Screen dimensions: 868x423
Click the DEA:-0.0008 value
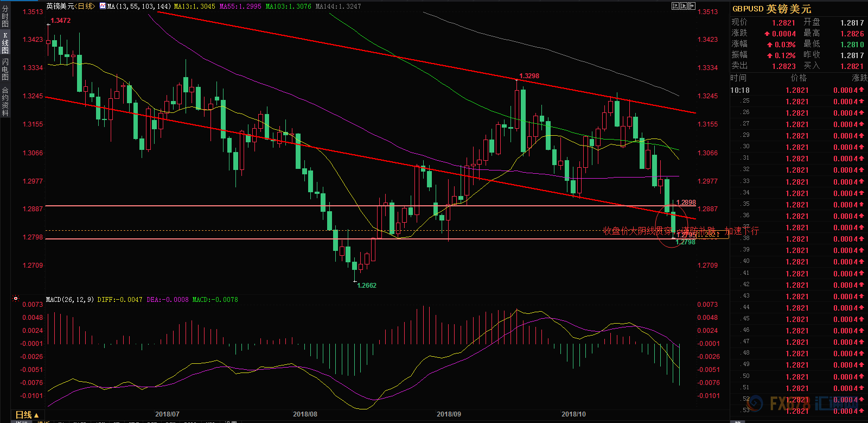168,299
